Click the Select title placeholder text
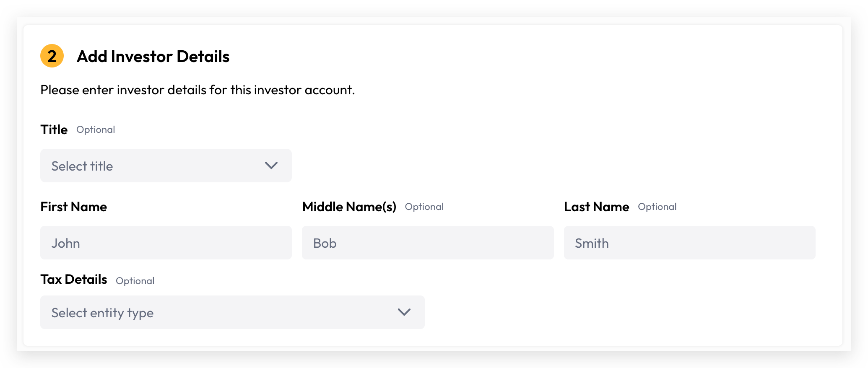The width and height of the screenshot is (868, 368). [x=82, y=166]
